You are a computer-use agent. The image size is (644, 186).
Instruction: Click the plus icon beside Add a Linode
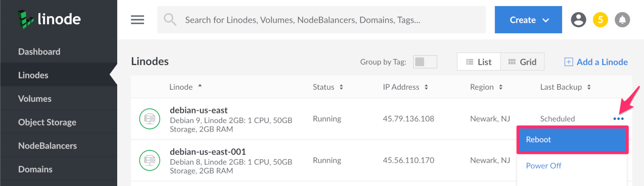pyautogui.click(x=568, y=62)
